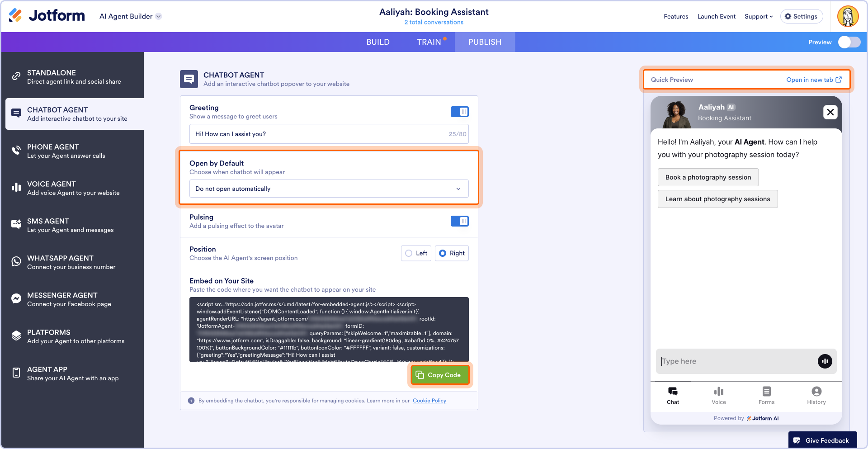Screen dimensions: 868x449
Task: Click the greeting message text field
Action: [316, 134]
